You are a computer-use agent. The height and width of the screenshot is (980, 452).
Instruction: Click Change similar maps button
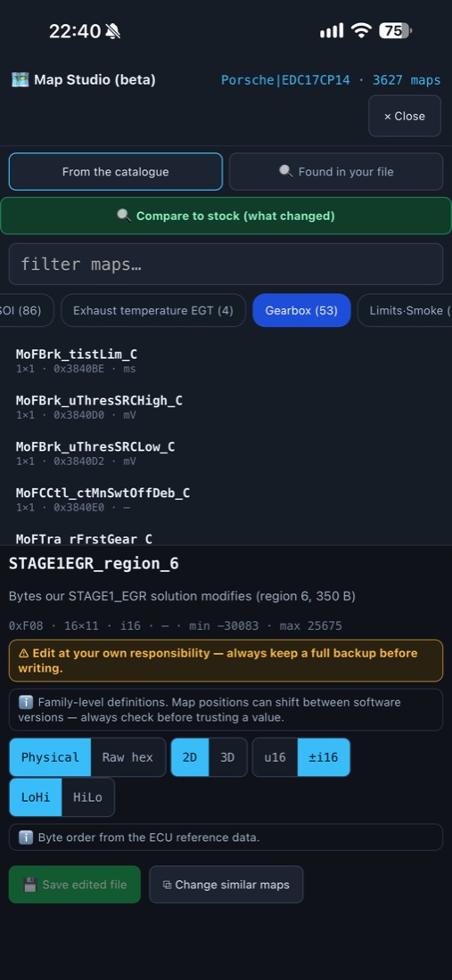pos(226,885)
